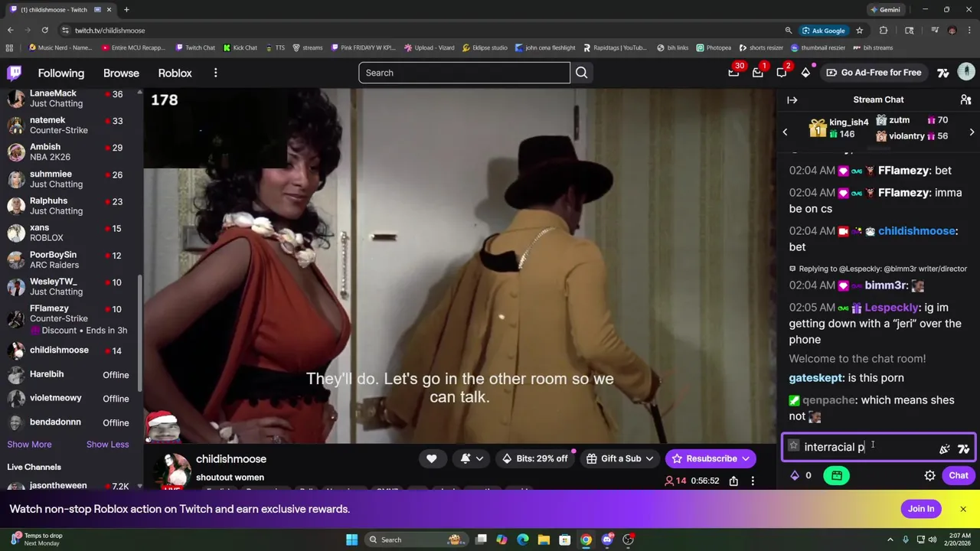The width and height of the screenshot is (980, 551).
Task: Click the Get Bits diamond icon in header
Action: 805,73
